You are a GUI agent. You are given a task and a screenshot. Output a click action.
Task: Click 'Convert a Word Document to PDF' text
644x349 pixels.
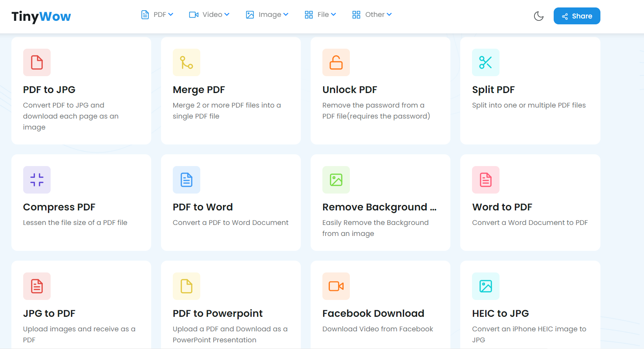point(530,223)
